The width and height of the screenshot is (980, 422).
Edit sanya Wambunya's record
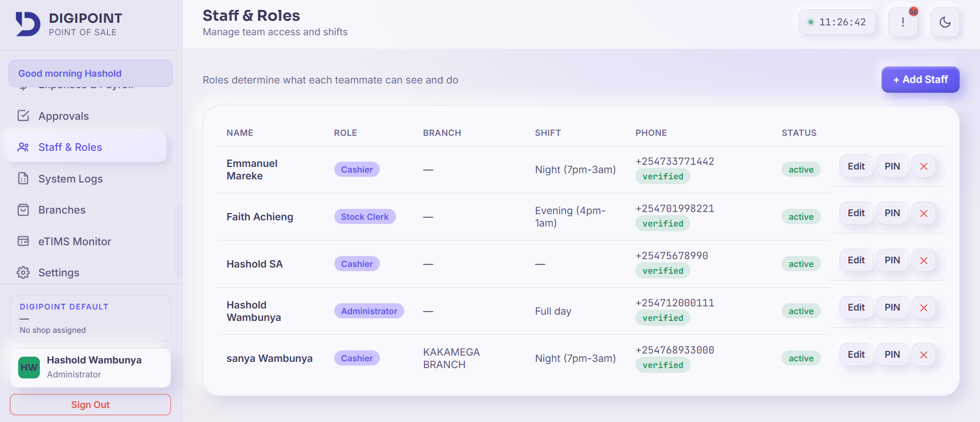(856, 355)
